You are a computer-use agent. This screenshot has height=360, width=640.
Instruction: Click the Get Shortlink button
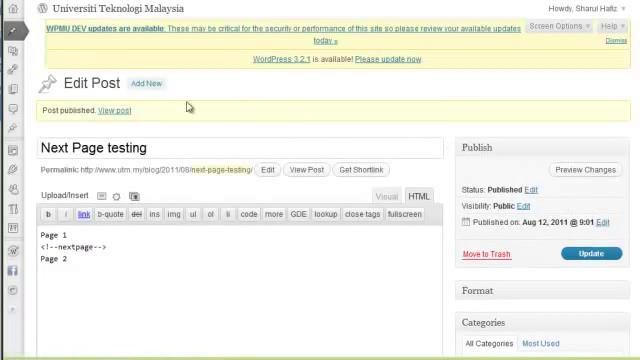click(x=361, y=170)
